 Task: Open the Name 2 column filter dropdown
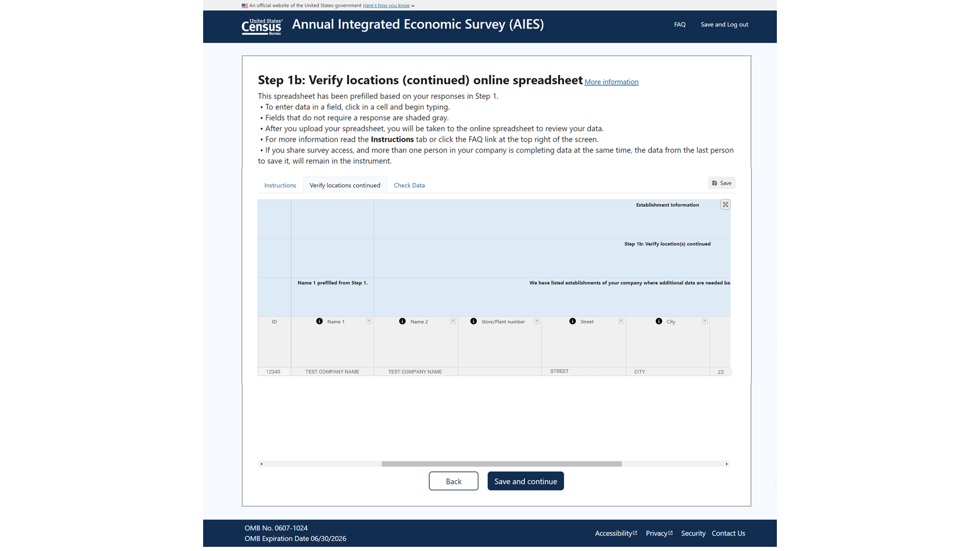tap(453, 321)
